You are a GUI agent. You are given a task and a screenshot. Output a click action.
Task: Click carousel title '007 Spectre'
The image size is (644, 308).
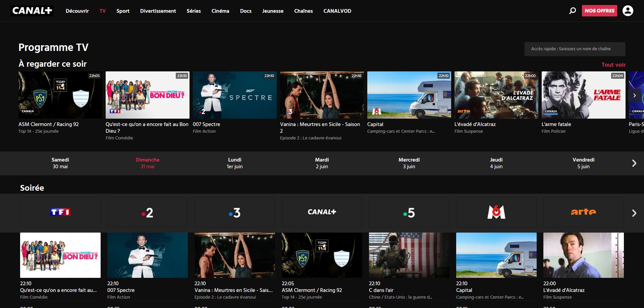(206, 124)
